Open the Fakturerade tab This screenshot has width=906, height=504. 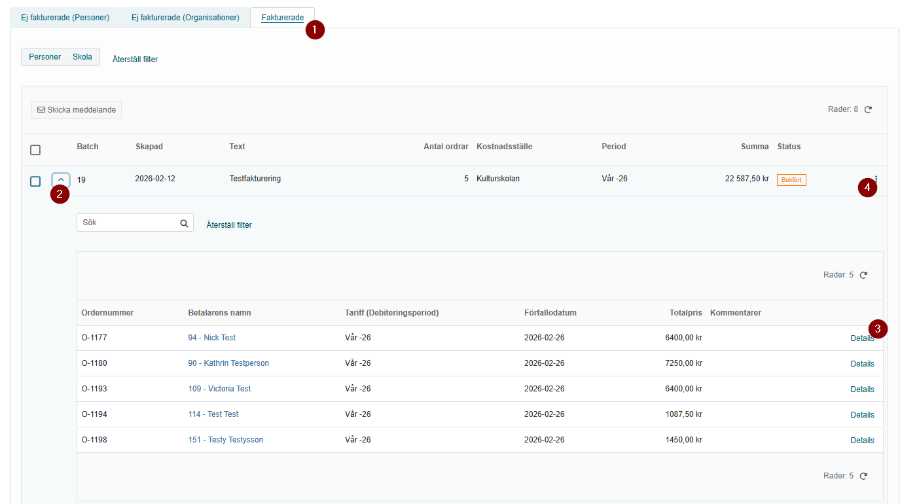282,17
